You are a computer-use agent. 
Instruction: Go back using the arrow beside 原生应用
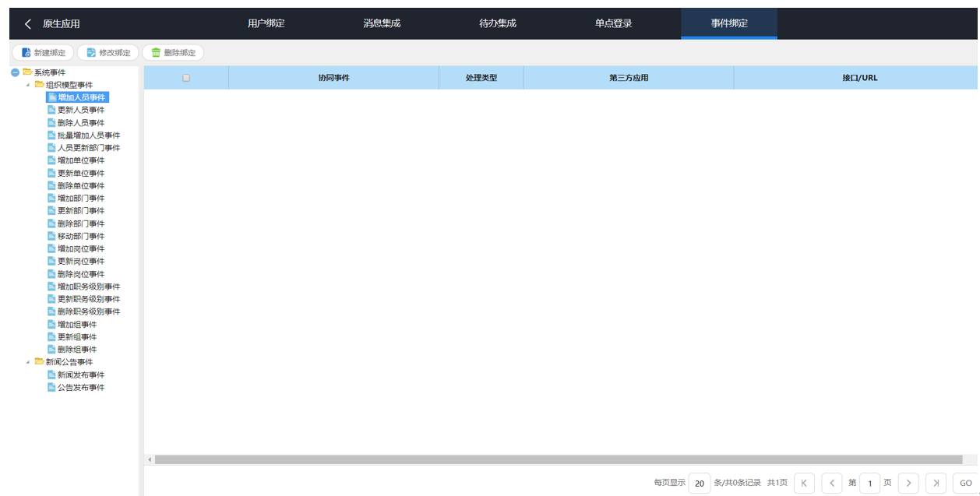pos(28,24)
